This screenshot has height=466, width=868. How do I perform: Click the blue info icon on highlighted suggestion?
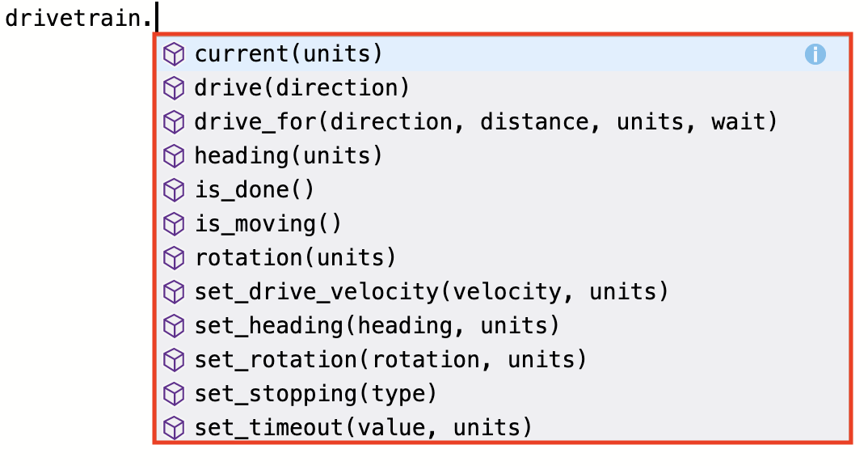tap(815, 54)
